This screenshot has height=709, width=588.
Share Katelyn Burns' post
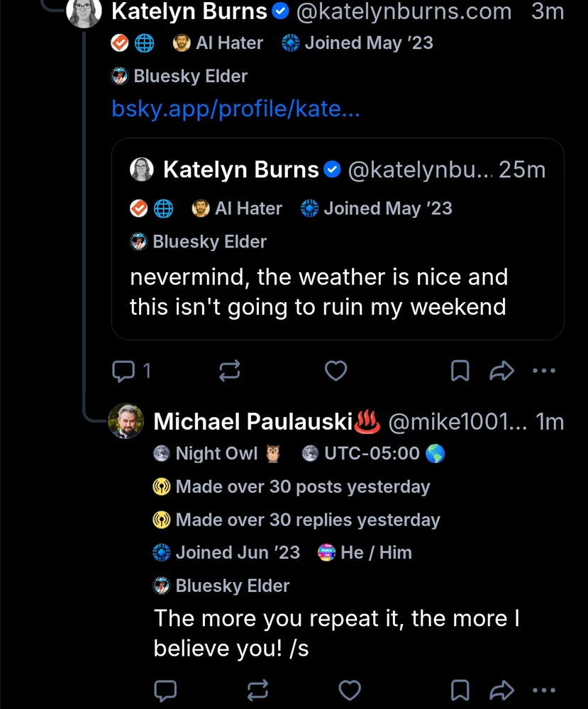tap(501, 370)
